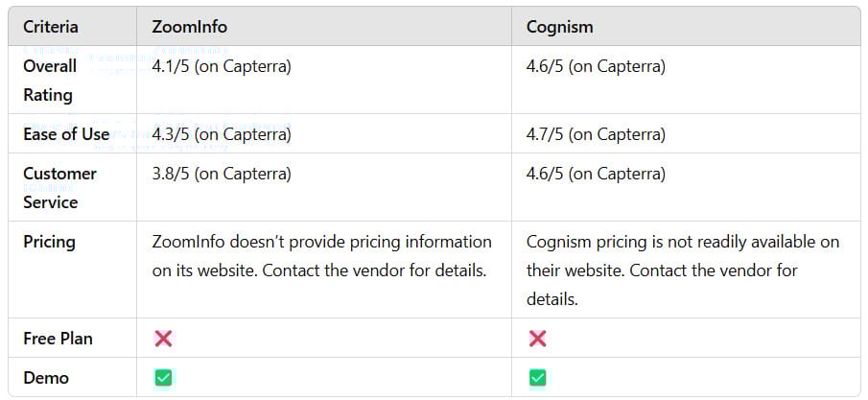This screenshot has height=400, width=868.
Task: Click ZoomInfo's 4.3/5 ease of use rating
Action: pyautogui.click(x=222, y=134)
